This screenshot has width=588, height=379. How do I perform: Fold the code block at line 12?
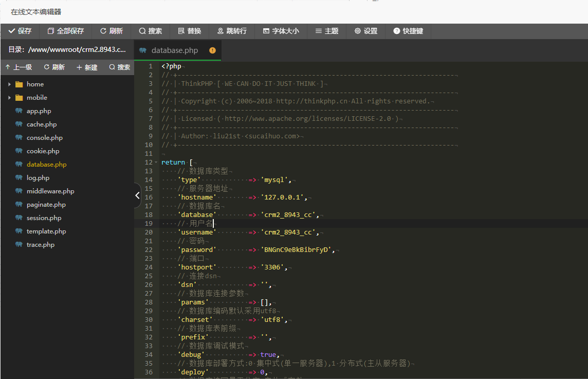[x=156, y=163]
